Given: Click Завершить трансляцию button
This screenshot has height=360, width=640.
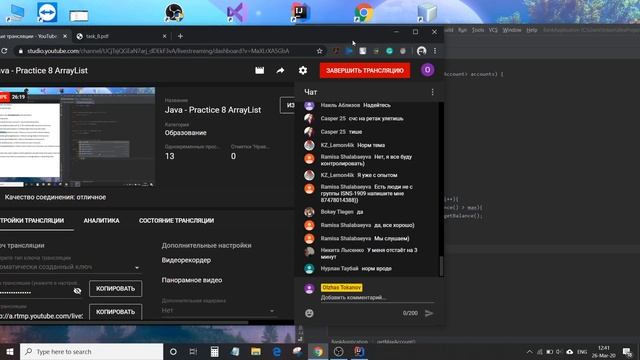Looking at the screenshot, I should tap(365, 71).
